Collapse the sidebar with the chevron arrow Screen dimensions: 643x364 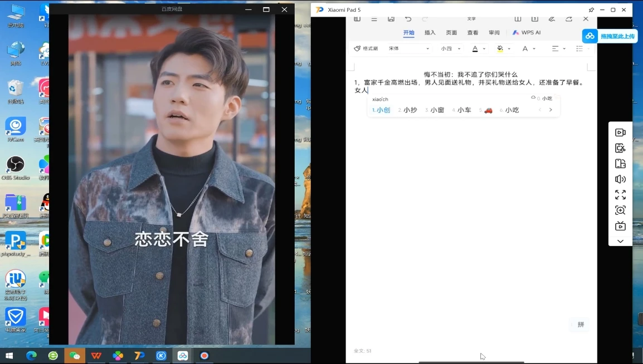tap(620, 241)
